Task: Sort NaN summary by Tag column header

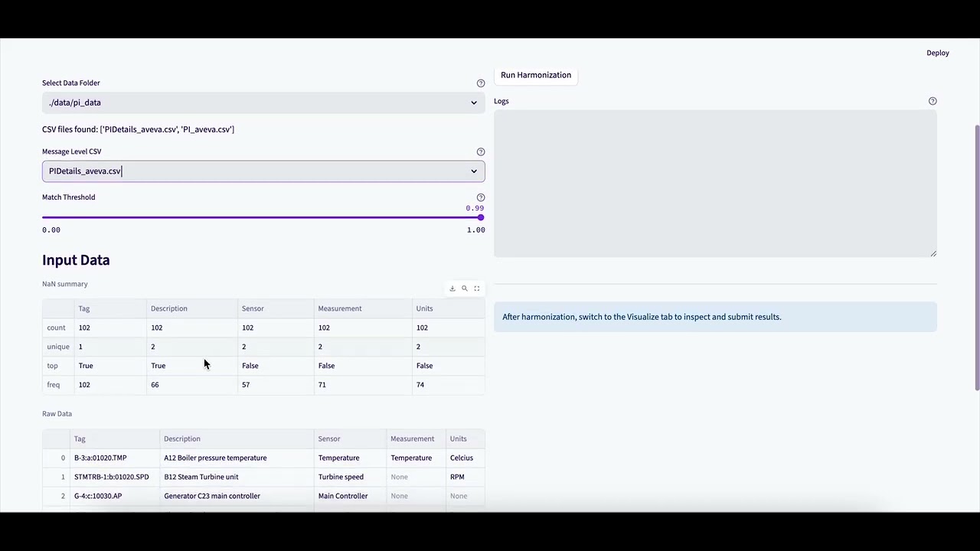Action: (109, 308)
